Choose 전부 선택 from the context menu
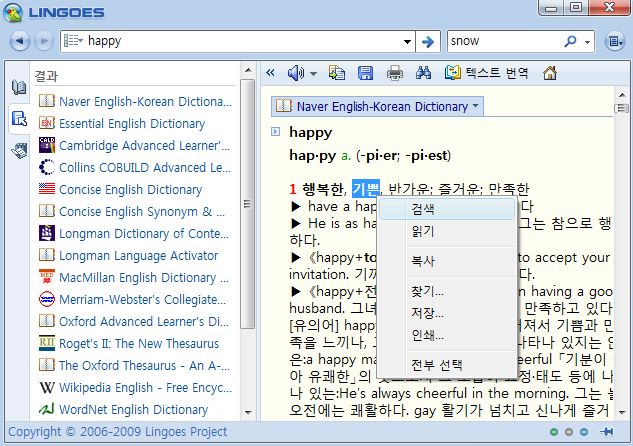Viewport: 633px width, 446px height. pyautogui.click(x=447, y=365)
